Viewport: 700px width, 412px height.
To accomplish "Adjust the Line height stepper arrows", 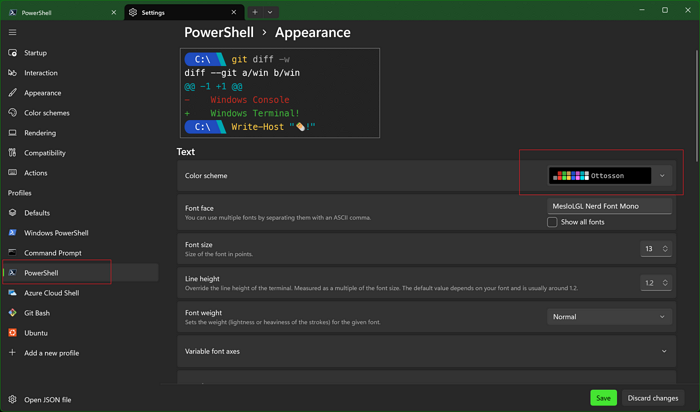I will coord(665,283).
